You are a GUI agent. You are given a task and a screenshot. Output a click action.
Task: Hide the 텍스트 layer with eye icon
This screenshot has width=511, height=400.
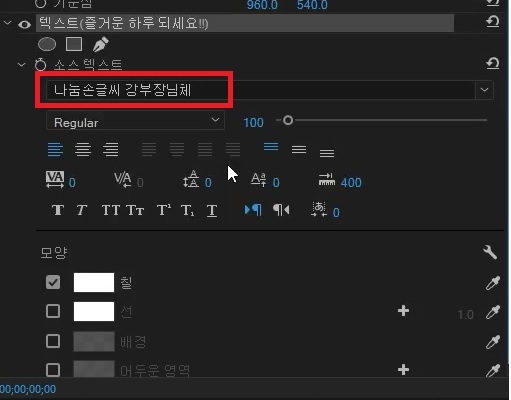click(x=24, y=24)
